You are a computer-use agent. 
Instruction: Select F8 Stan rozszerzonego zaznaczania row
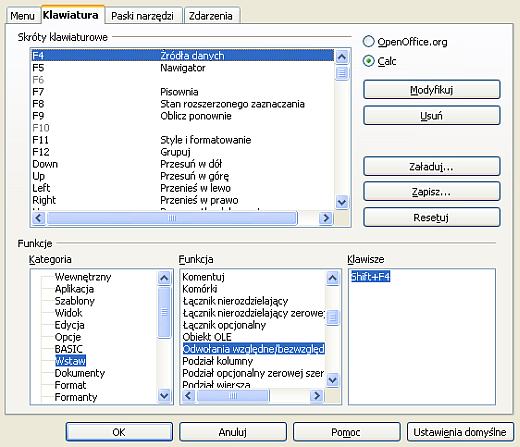click(x=183, y=104)
